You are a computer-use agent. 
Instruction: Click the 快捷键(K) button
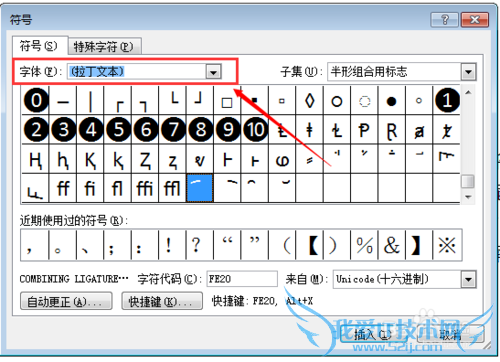pyautogui.click(x=162, y=301)
